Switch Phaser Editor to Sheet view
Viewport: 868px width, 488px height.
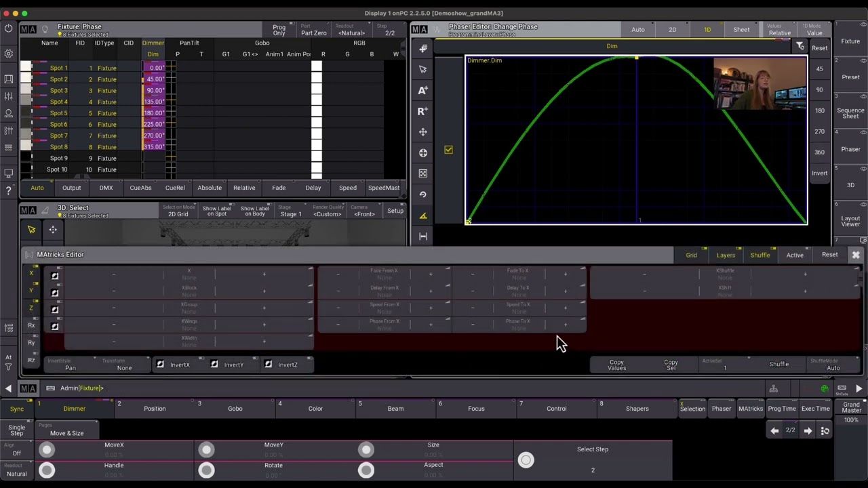741,30
